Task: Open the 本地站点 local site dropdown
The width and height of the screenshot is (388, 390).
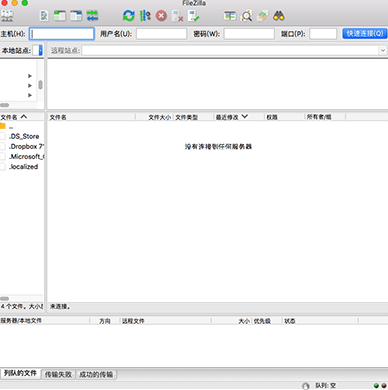Action: [x=41, y=50]
